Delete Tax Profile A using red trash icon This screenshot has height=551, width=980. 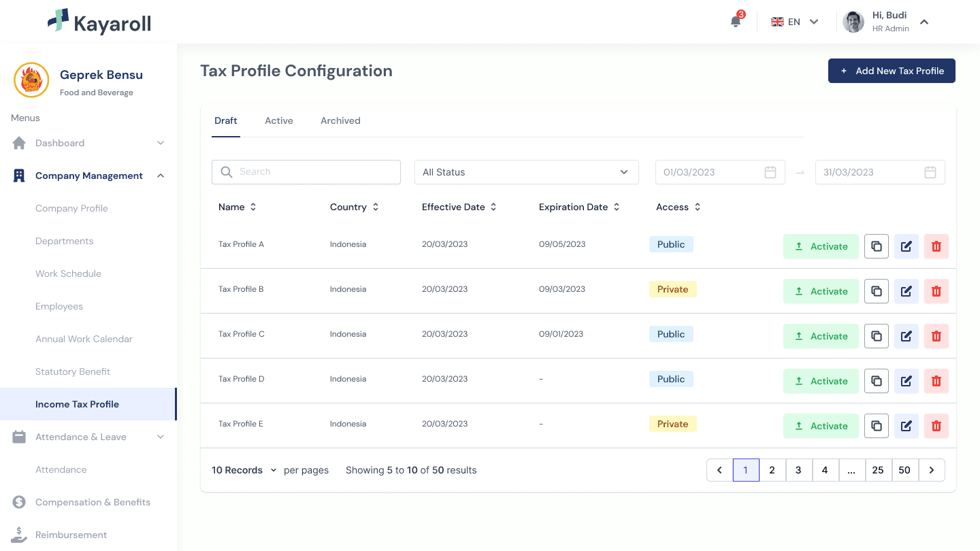click(936, 246)
